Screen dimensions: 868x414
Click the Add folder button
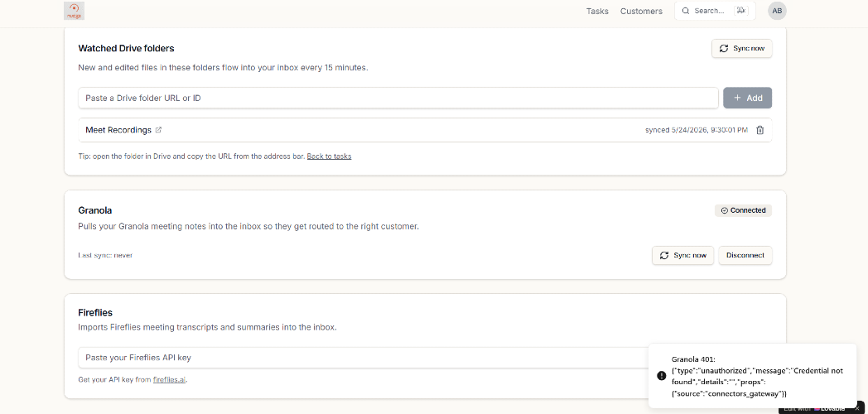point(747,98)
